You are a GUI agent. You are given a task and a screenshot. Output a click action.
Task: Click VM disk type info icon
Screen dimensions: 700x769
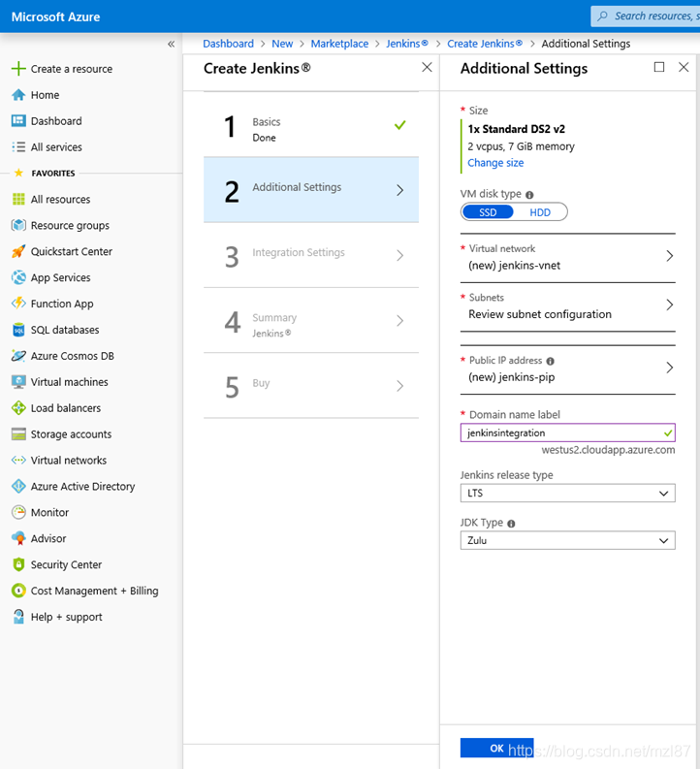529,195
